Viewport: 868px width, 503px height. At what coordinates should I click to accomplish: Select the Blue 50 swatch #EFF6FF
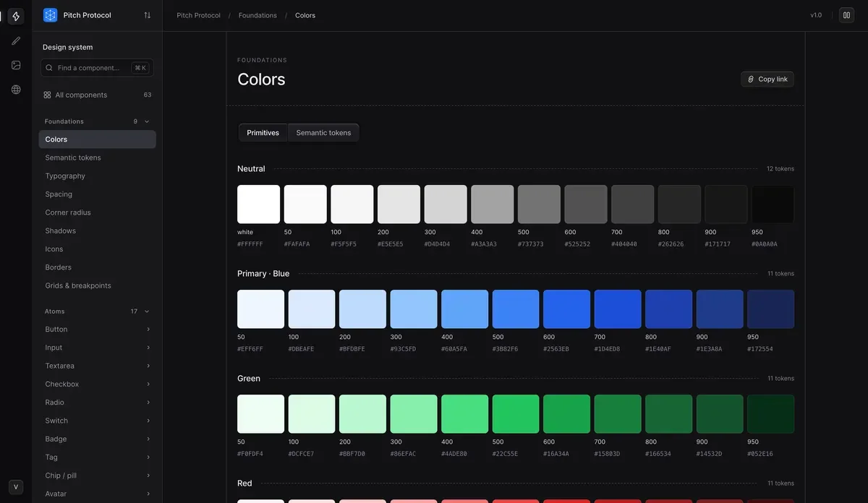(260, 309)
